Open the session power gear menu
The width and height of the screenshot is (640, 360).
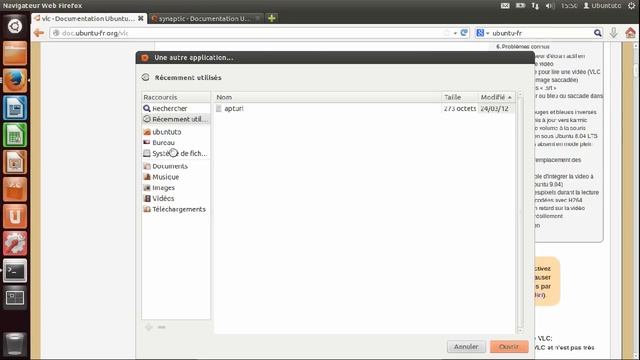pos(631,6)
